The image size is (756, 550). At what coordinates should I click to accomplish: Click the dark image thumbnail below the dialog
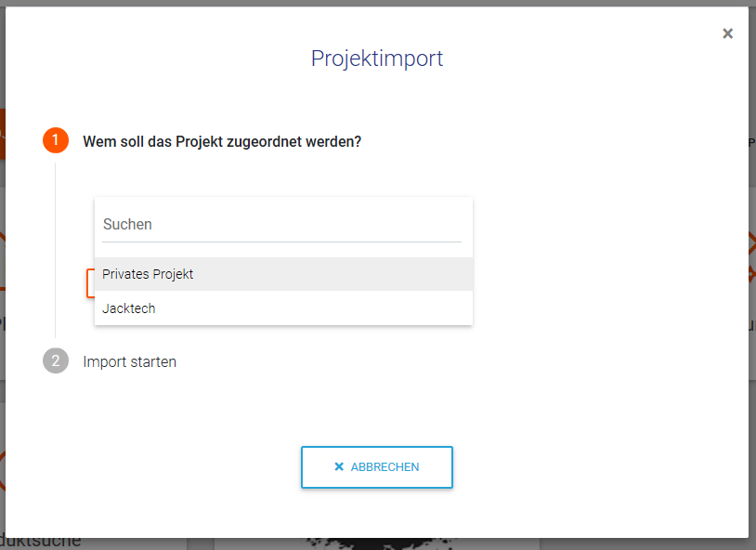coord(371,543)
